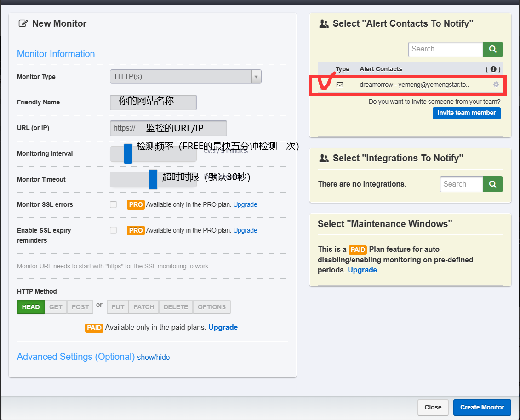This screenshot has width=520, height=420.
Task: Select the HEAD HTTP method
Action: [x=31, y=307]
